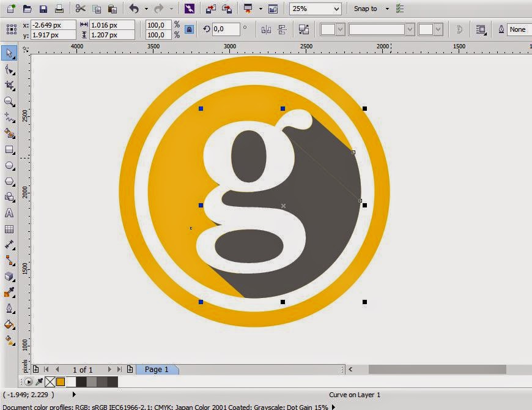This screenshot has height=410, width=532.
Task: Open the Redo history dropdown arrow
Action: point(171,9)
